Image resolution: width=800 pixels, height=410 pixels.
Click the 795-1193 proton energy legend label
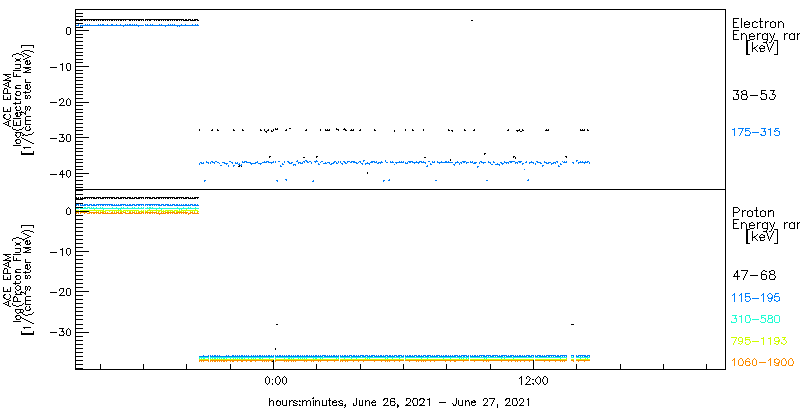759,341
